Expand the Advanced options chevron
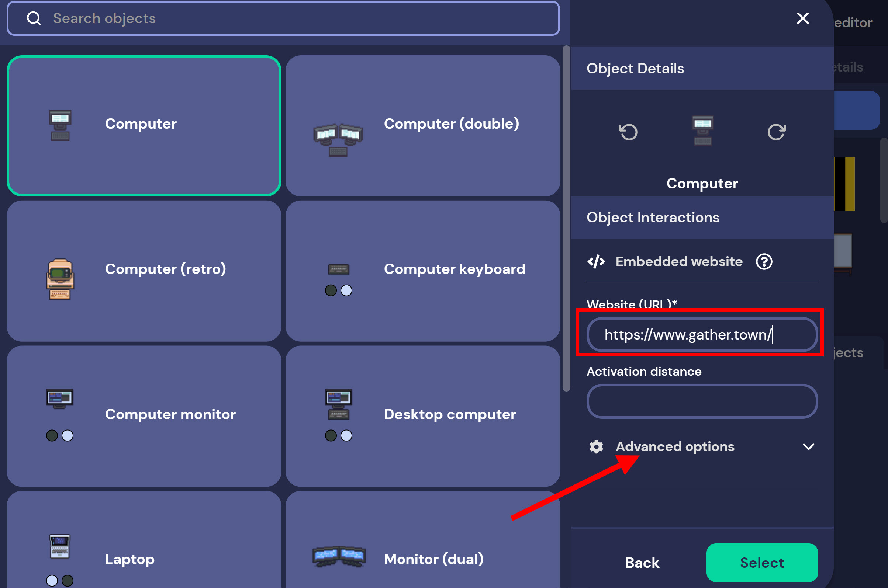 [x=808, y=447]
